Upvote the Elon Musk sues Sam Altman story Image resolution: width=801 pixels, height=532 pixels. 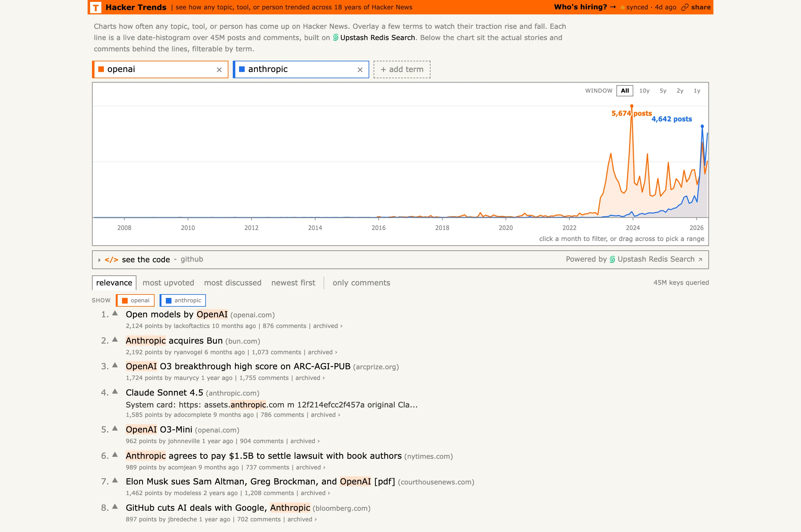click(115, 480)
